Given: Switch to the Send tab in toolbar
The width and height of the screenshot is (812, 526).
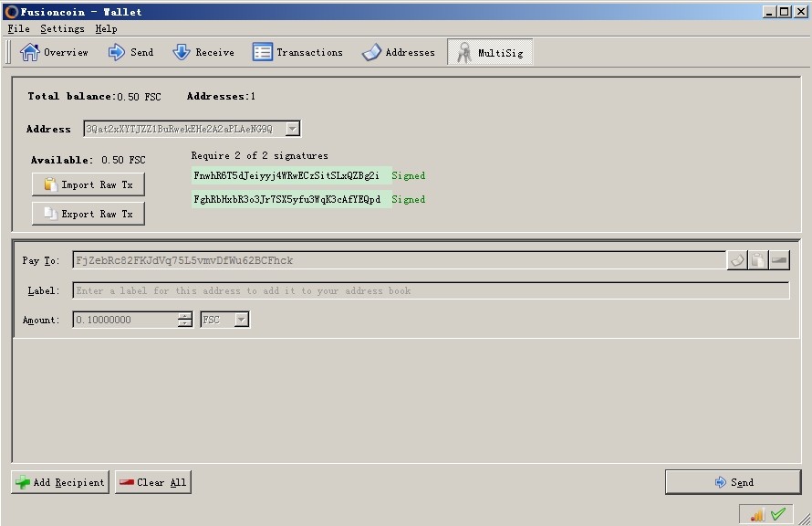Looking at the screenshot, I should tap(130, 52).
